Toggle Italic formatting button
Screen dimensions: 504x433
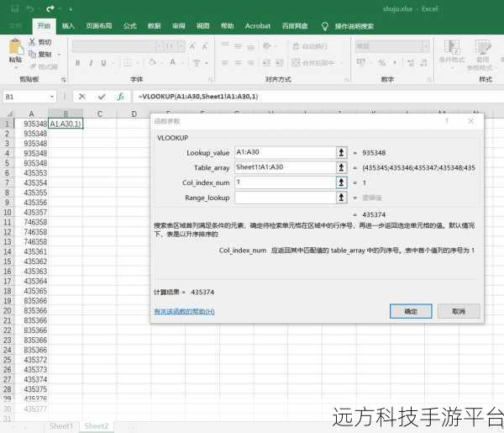[91, 63]
